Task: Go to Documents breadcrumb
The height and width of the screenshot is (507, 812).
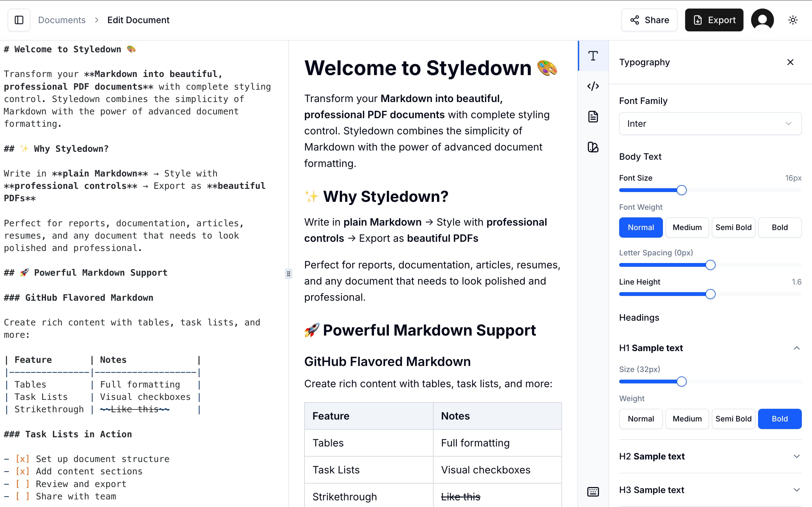Action: [x=62, y=20]
